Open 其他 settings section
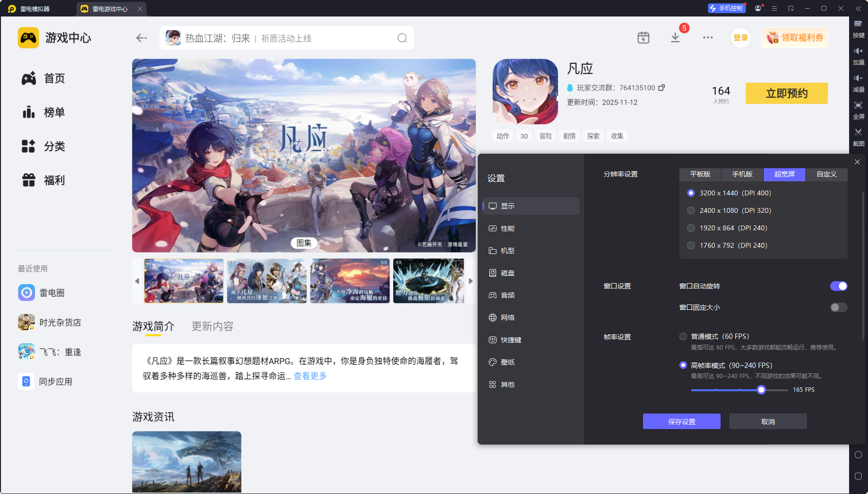 click(x=531, y=384)
